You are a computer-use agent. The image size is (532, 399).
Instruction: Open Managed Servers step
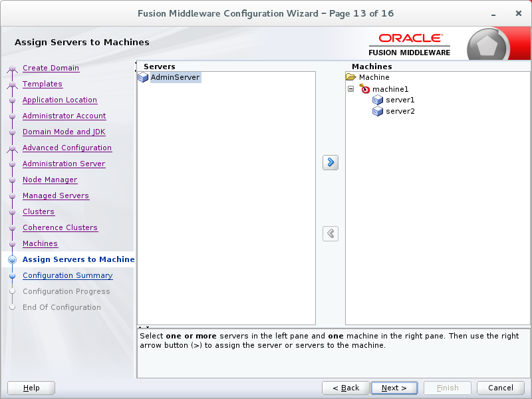point(56,196)
